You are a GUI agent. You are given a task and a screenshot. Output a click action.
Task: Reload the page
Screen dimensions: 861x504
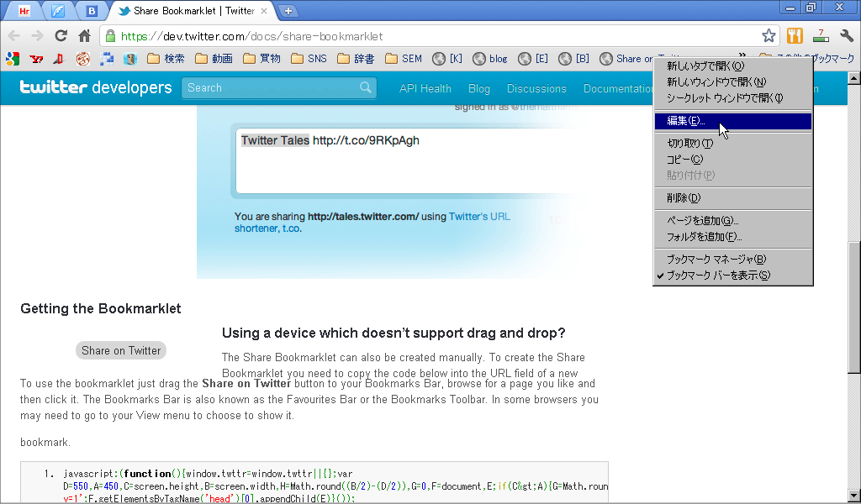point(61,36)
